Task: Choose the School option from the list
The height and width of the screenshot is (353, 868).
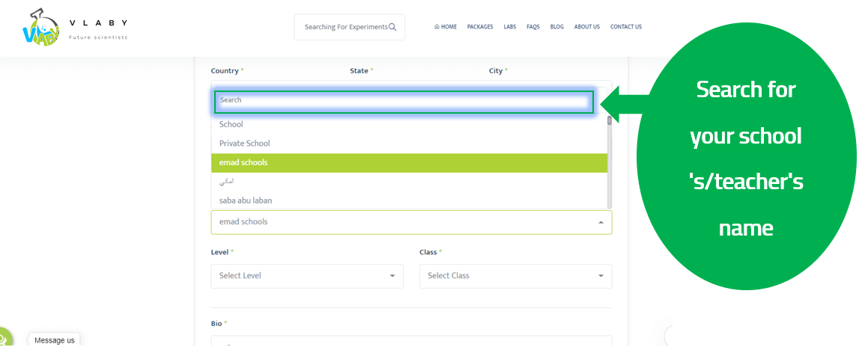Action: pyautogui.click(x=231, y=124)
